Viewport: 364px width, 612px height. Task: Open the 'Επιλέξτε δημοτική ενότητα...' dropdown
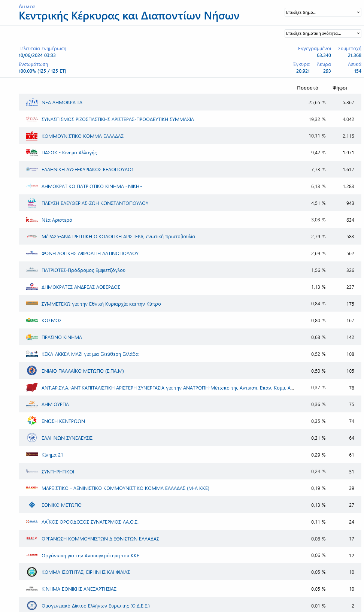[323, 33]
